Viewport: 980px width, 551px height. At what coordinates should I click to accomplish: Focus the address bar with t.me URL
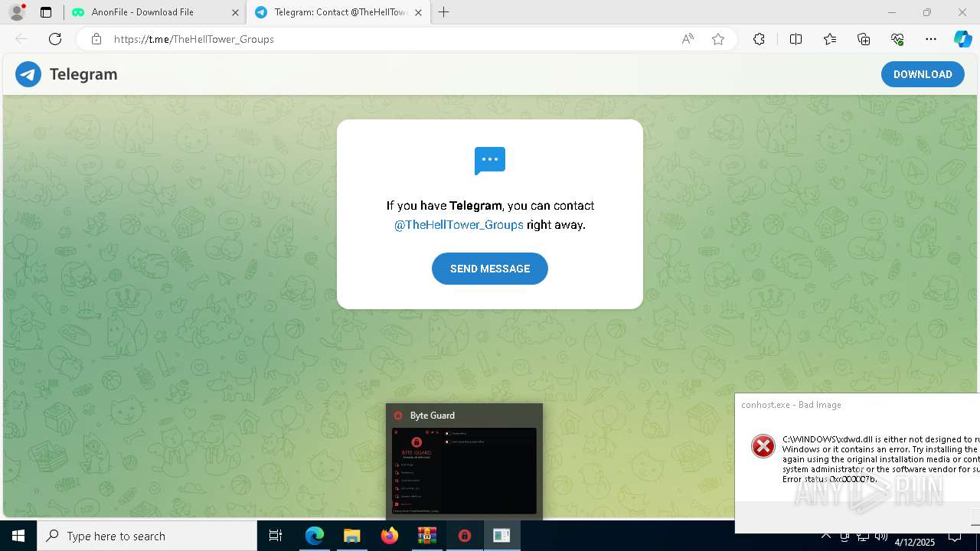390,39
